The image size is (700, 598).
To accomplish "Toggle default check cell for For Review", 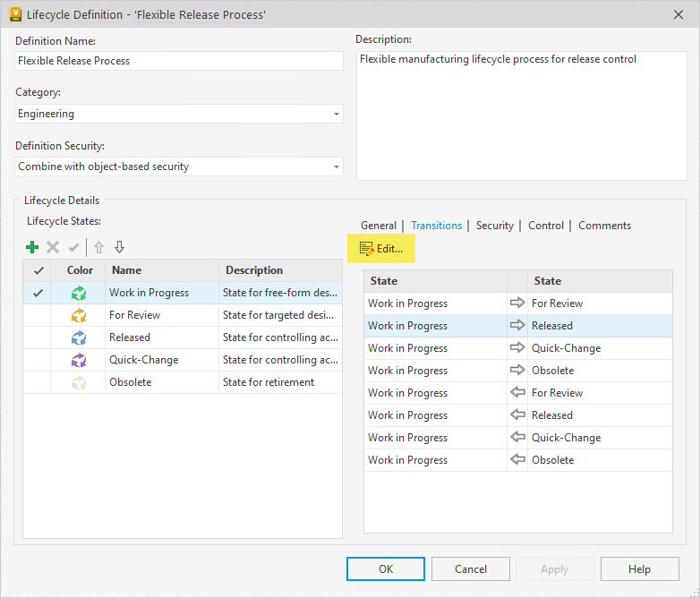I will point(37,315).
